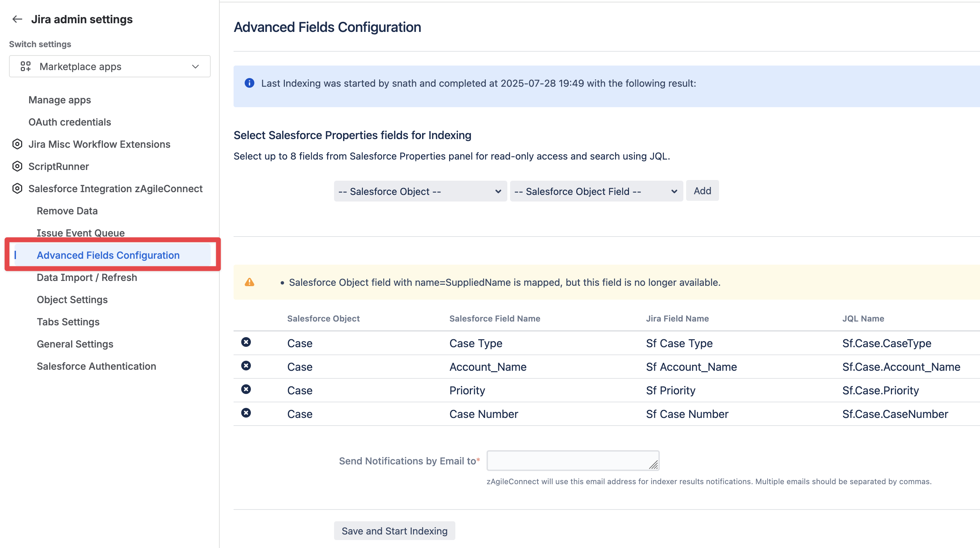Click the Jira admin settings title

click(82, 19)
